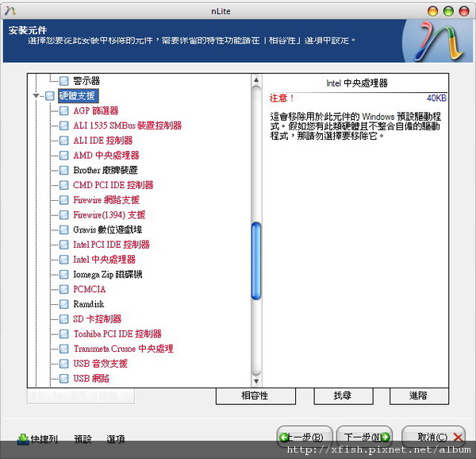Check the AMD 中央處理器 checkbox

click(x=63, y=155)
